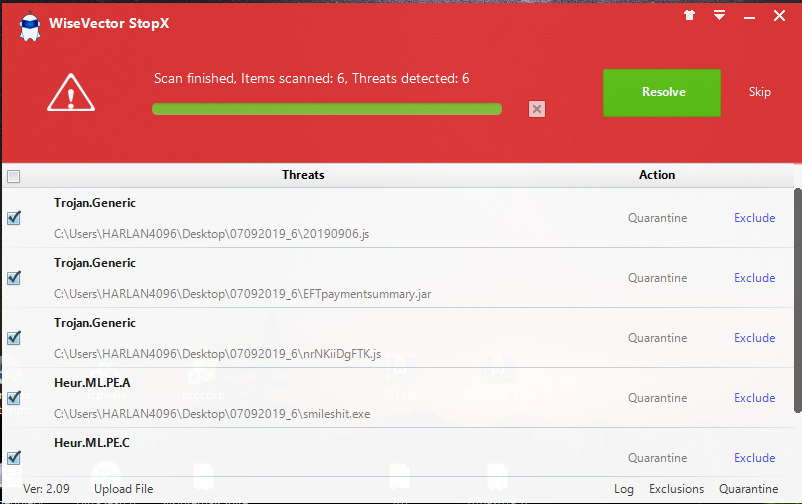Open the Quarantine list in footer

click(748, 489)
